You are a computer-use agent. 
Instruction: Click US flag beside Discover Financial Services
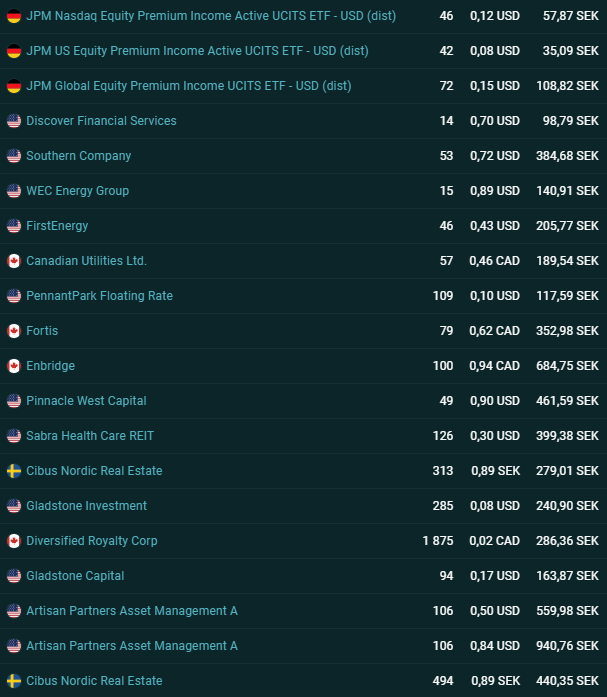pos(14,121)
